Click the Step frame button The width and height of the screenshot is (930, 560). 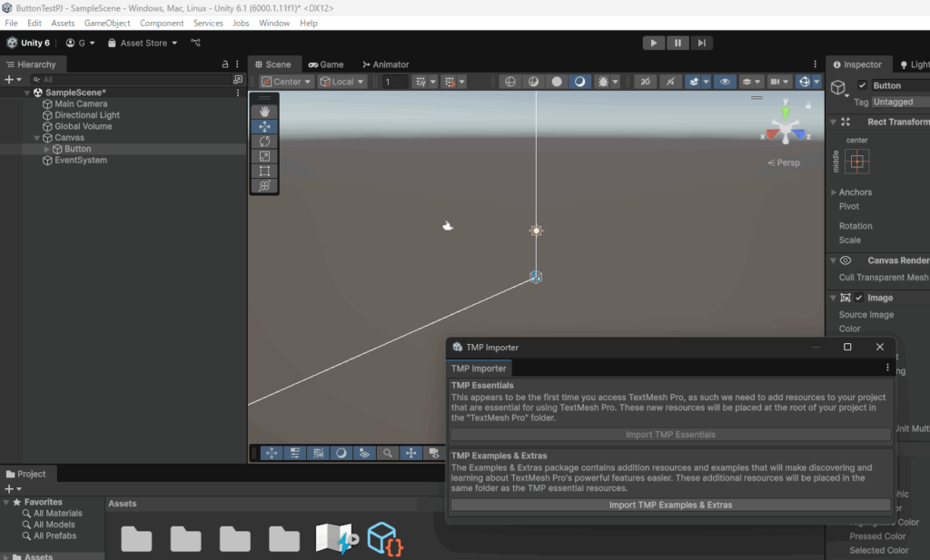[x=702, y=43]
